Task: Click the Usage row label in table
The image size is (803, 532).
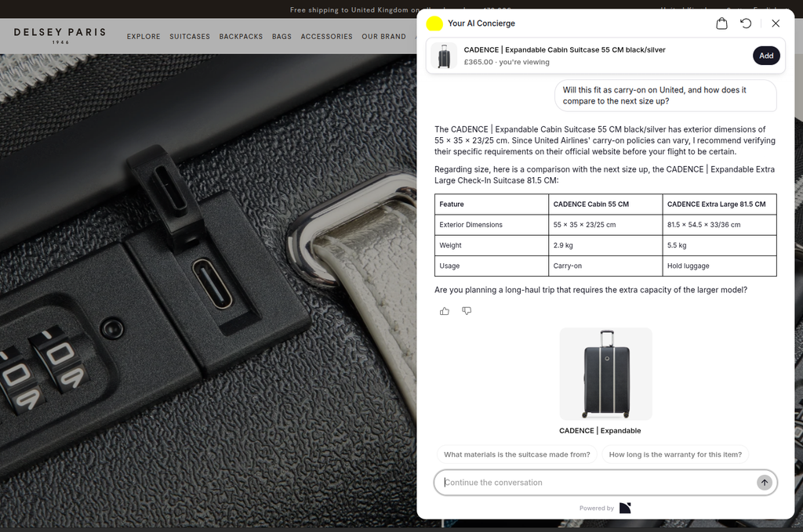Action: 492,266
